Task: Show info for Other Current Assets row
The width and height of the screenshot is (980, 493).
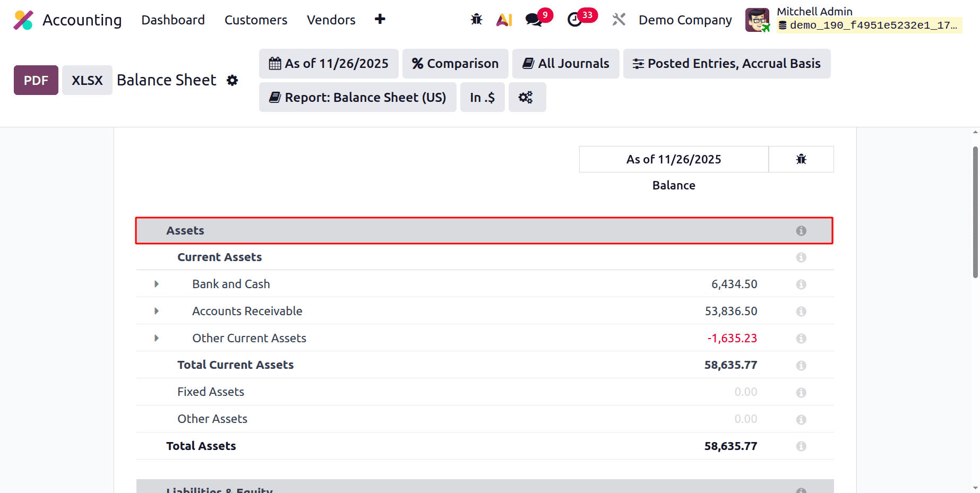Action: (801, 339)
